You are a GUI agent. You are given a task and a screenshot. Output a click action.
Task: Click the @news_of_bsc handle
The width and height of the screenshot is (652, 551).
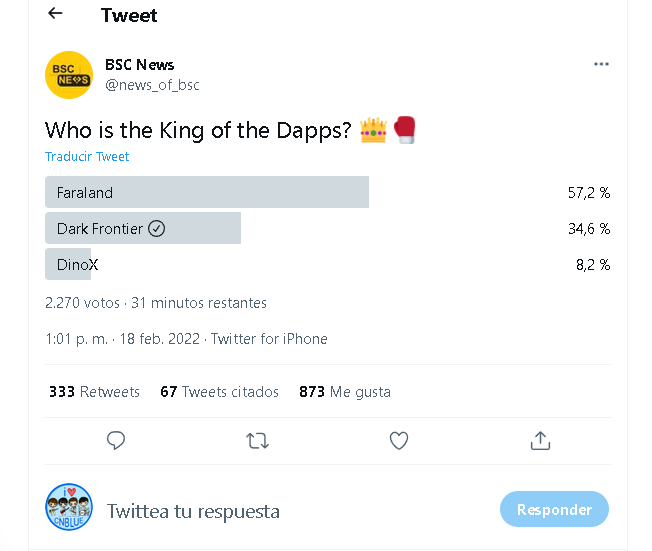click(152, 85)
